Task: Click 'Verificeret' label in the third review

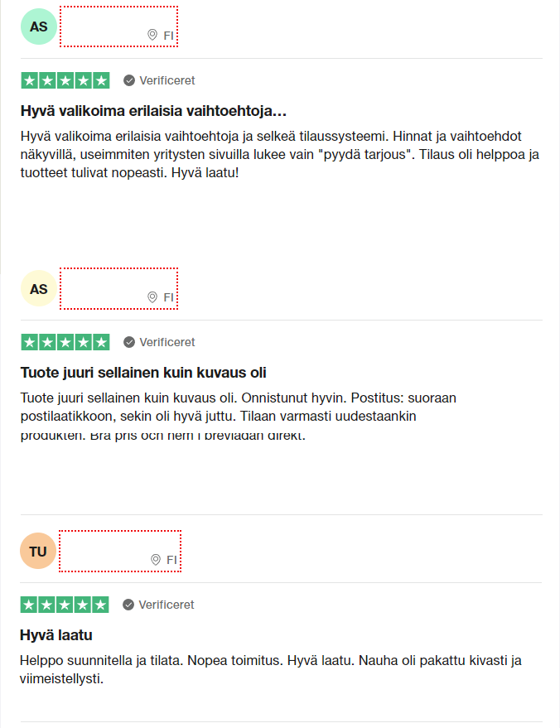Action: point(167,605)
